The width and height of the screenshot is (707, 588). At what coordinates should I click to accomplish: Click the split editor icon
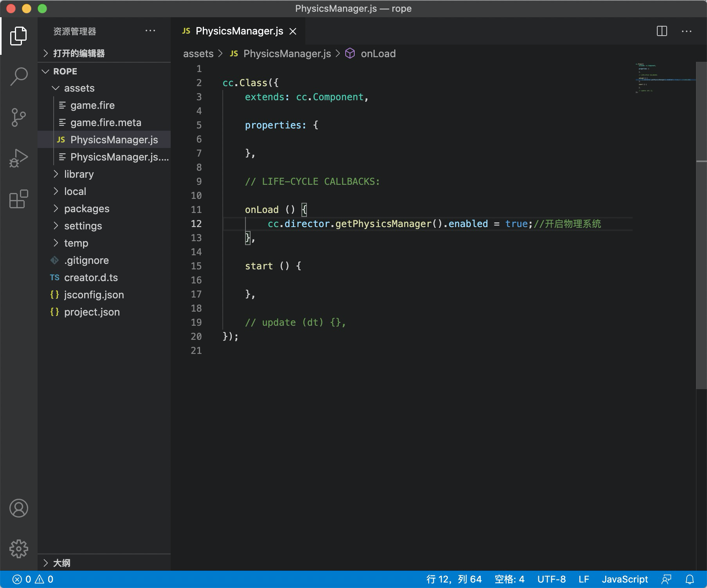click(x=662, y=31)
